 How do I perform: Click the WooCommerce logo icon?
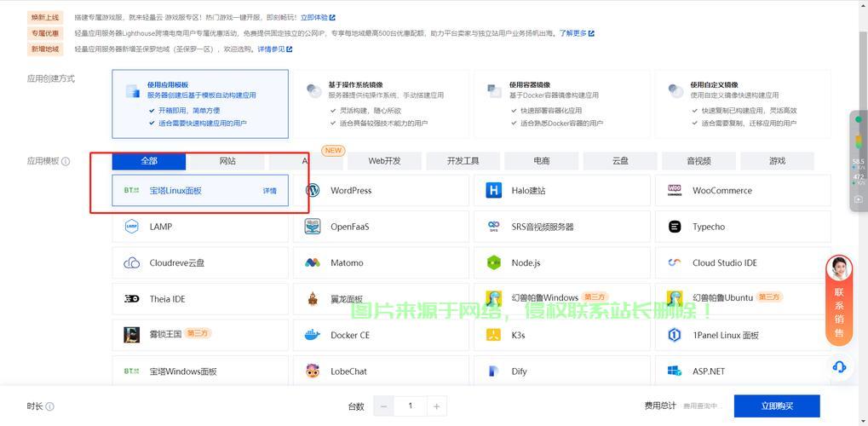pos(675,190)
